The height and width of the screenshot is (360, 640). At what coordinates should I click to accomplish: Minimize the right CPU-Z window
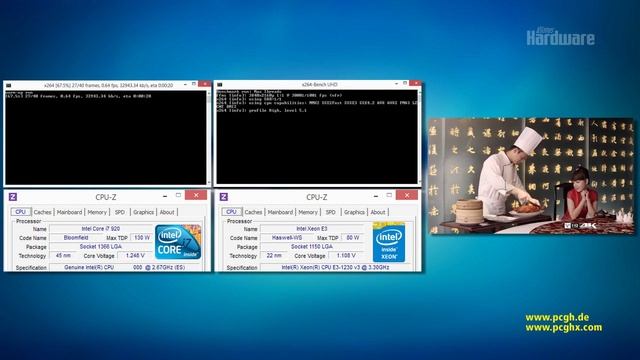(376, 196)
